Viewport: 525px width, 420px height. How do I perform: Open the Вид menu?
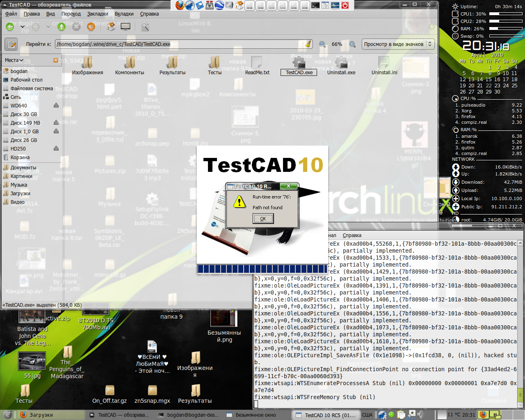[50, 14]
